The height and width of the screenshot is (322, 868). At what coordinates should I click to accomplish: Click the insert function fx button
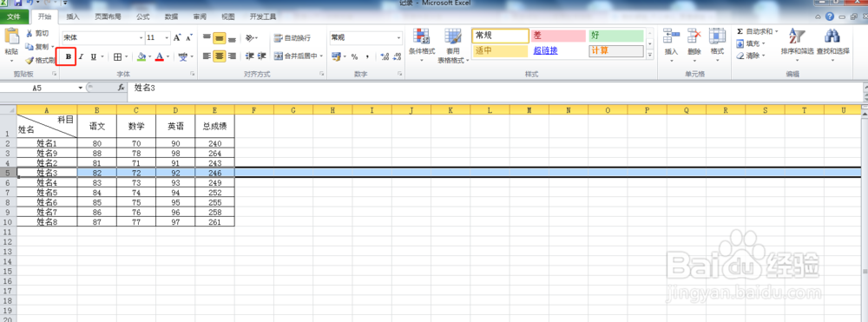click(122, 88)
